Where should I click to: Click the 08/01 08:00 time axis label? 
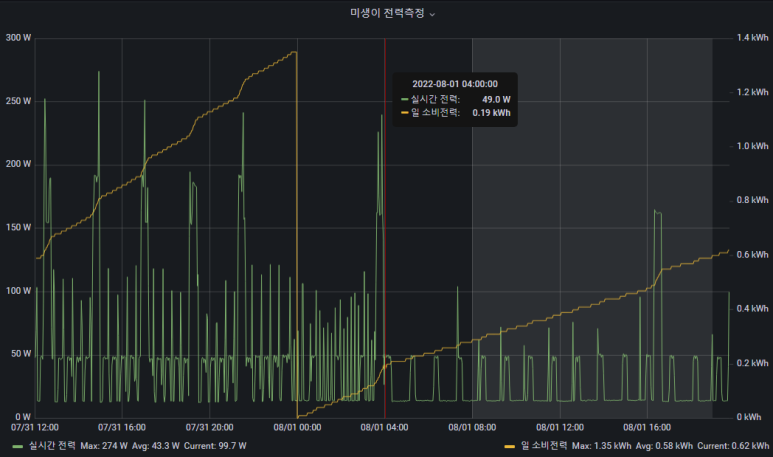pyautogui.click(x=472, y=427)
